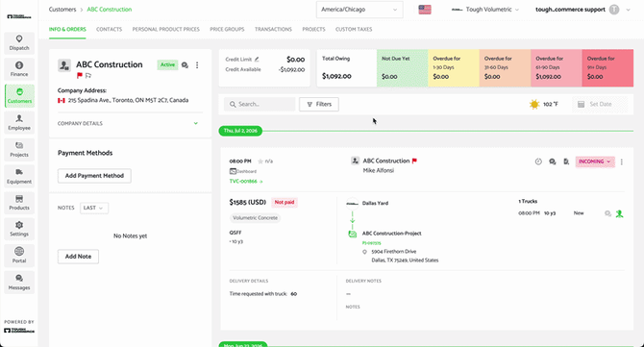Screen dimensions: 644x347
Task: Select the Not Due Yet green box
Action: pos(403,68)
